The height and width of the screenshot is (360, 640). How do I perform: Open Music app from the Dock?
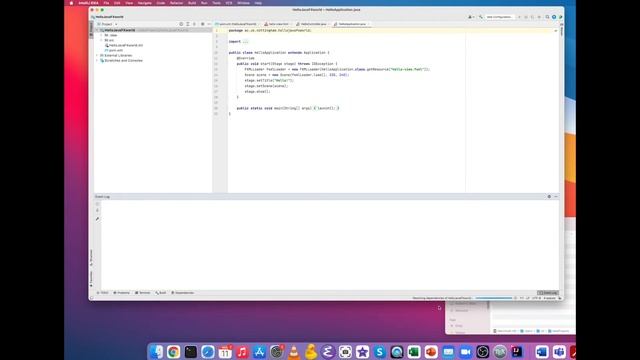coord(242,352)
